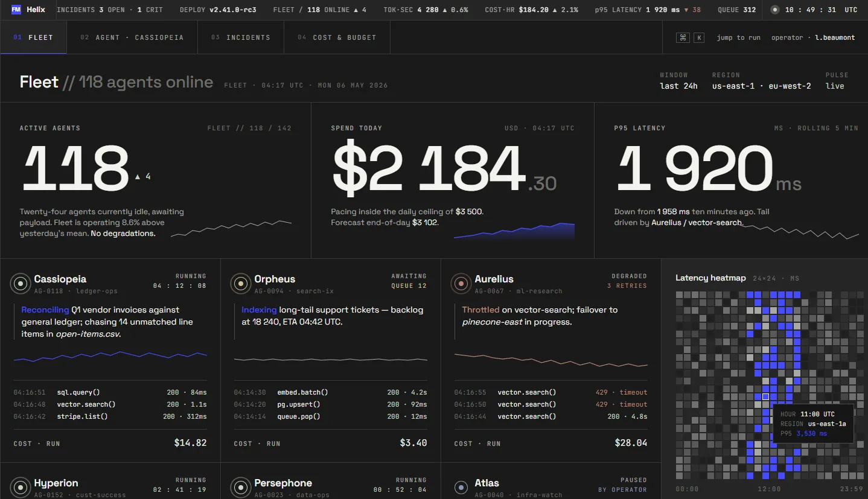
Task: Click Orpheus agent status ring icon
Action: 240,283
